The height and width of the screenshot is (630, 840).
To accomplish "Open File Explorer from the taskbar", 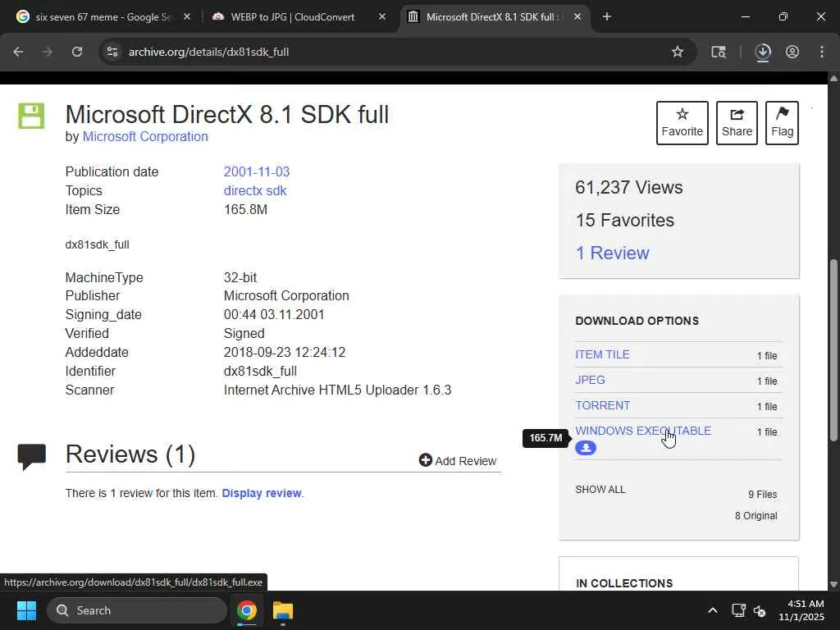I will tap(283, 610).
